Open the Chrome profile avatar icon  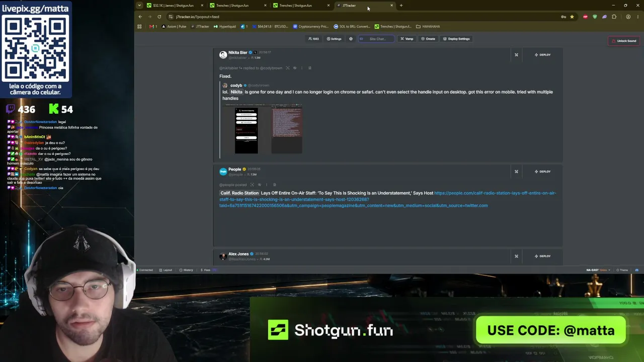(628, 17)
